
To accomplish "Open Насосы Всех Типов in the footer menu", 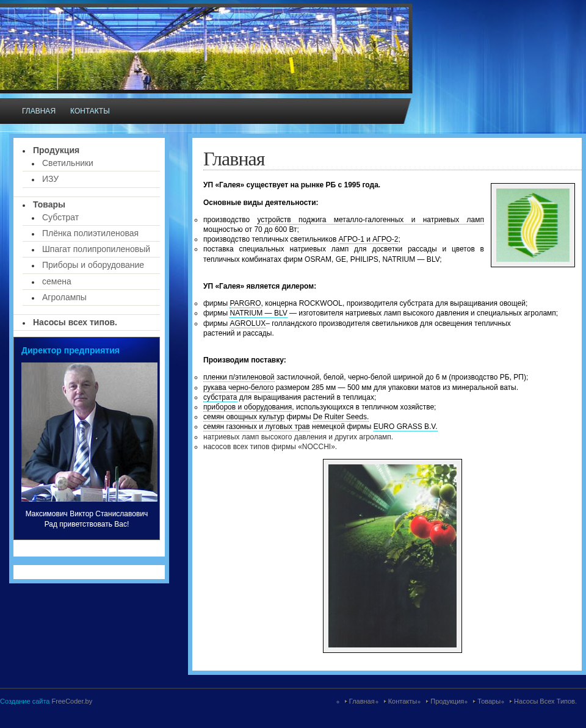I will (545, 701).
